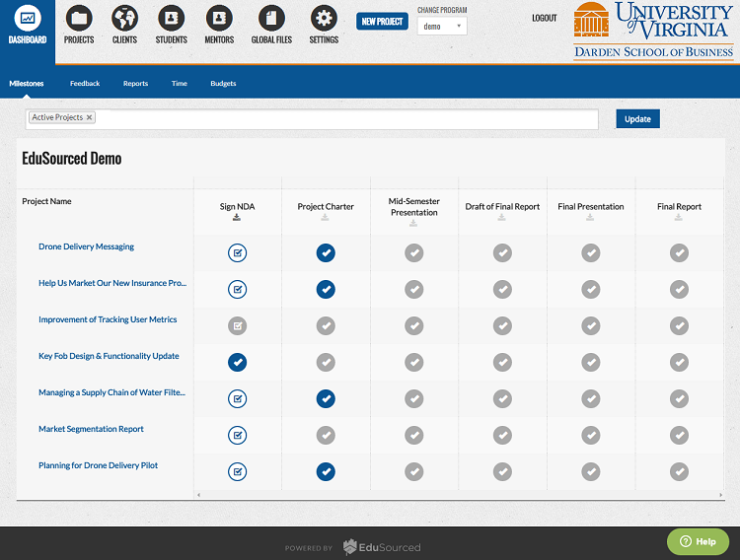
Task: Click the New Project button
Action: (x=382, y=21)
